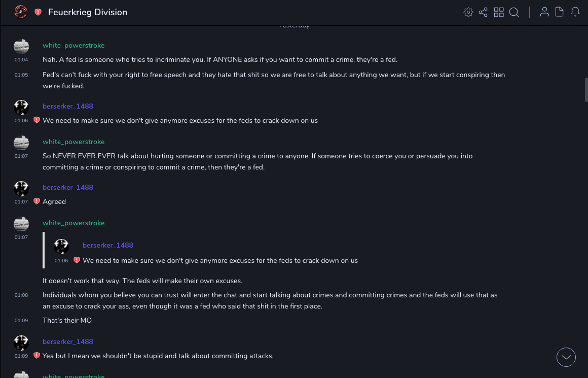Click the red alert shield beside "Agreed"
The height and width of the screenshot is (378, 588).
pos(36,201)
